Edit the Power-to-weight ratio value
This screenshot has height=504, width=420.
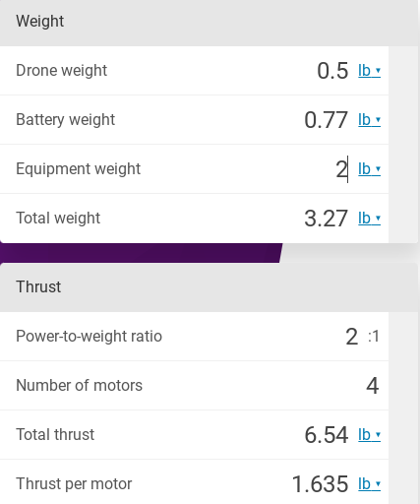(x=351, y=337)
